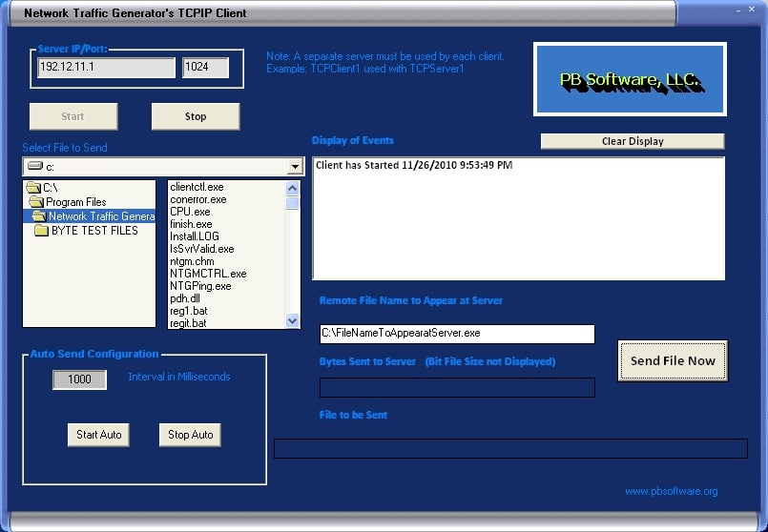This screenshot has height=532, width=768.
Task: Click the Bytes Sent to Server box
Action: (457, 388)
